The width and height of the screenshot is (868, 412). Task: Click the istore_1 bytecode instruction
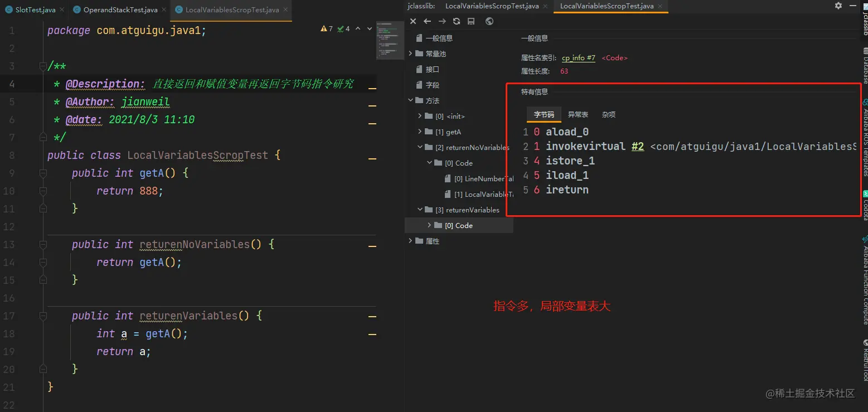tap(570, 161)
